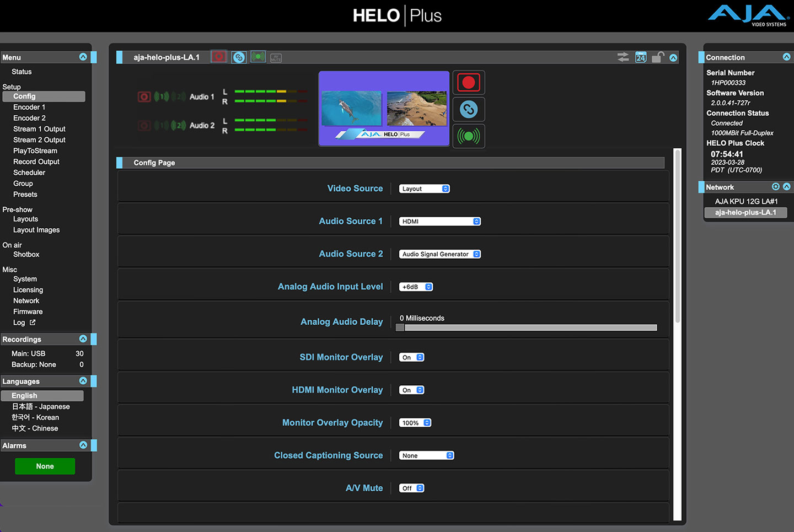The height and width of the screenshot is (532, 794).
Task: Open the System page
Action: 25,279
